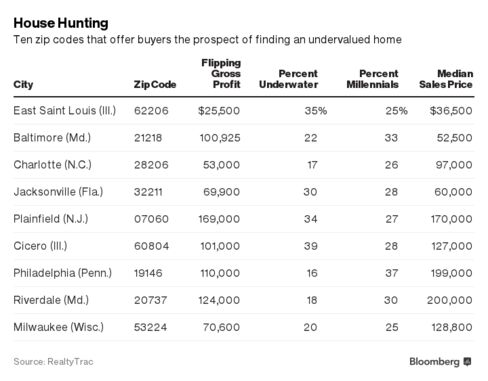Click the Percent Millennials header

coord(373,79)
